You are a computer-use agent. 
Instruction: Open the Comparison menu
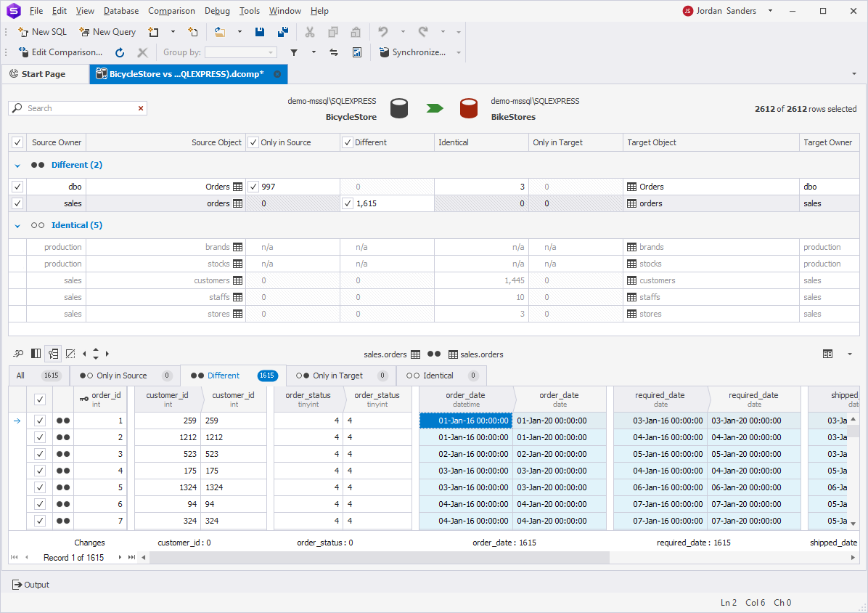click(x=171, y=11)
